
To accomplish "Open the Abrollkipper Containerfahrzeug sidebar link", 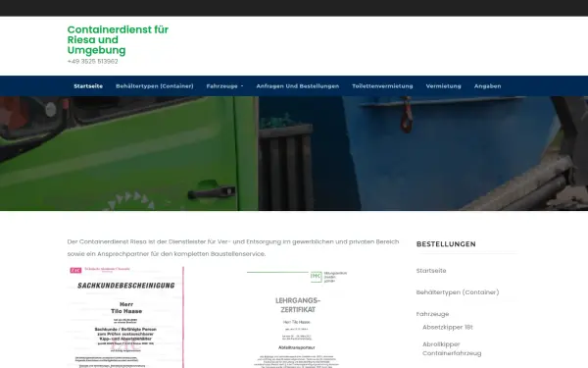I will (452, 348).
